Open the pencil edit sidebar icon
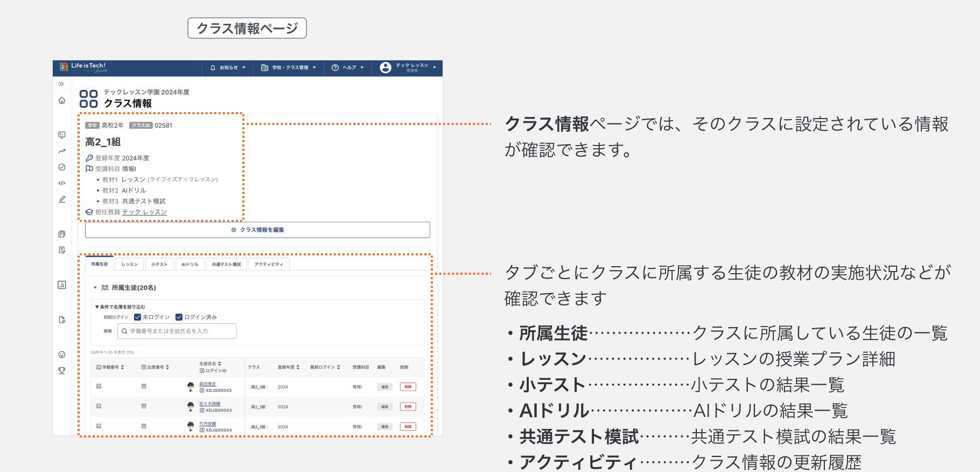980x472 pixels. pos(62,199)
